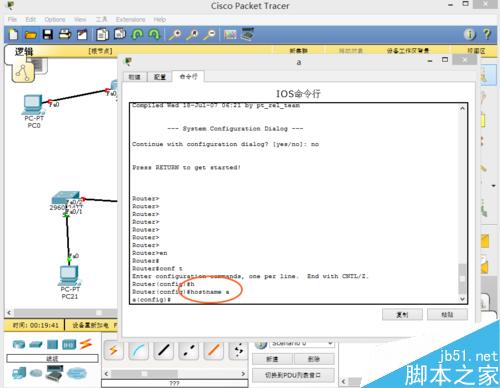Click the Network Information icon
The image size is (500, 388).
470,34
